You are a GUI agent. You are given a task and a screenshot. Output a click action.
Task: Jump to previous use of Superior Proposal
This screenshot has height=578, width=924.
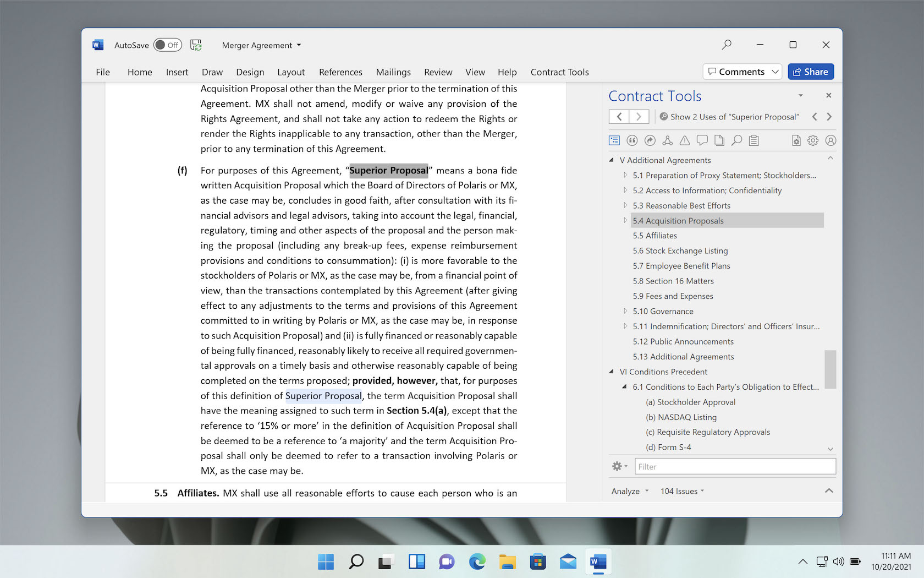[x=815, y=117]
